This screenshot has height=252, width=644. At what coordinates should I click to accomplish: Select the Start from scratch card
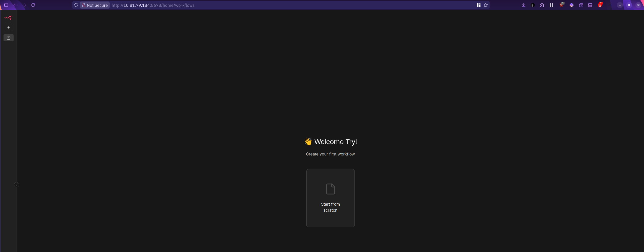pyautogui.click(x=330, y=198)
